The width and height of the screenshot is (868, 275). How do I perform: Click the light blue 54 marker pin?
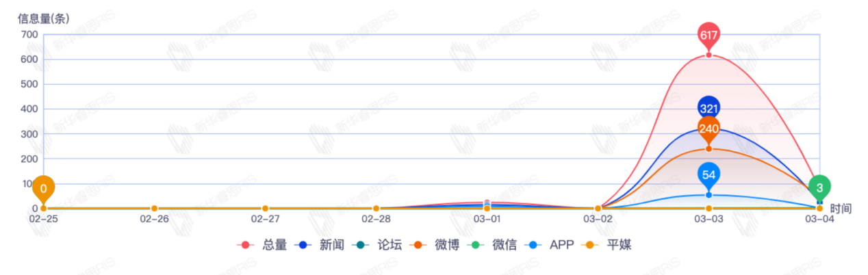pos(709,176)
